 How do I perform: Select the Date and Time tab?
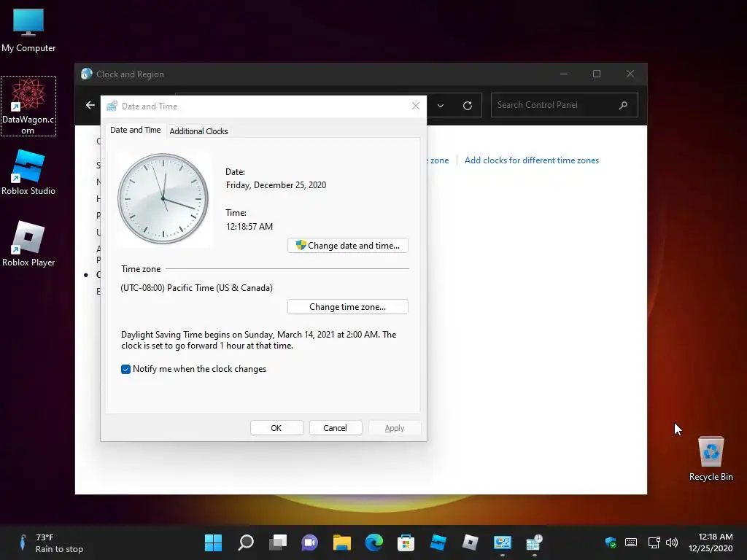pyautogui.click(x=135, y=130)
